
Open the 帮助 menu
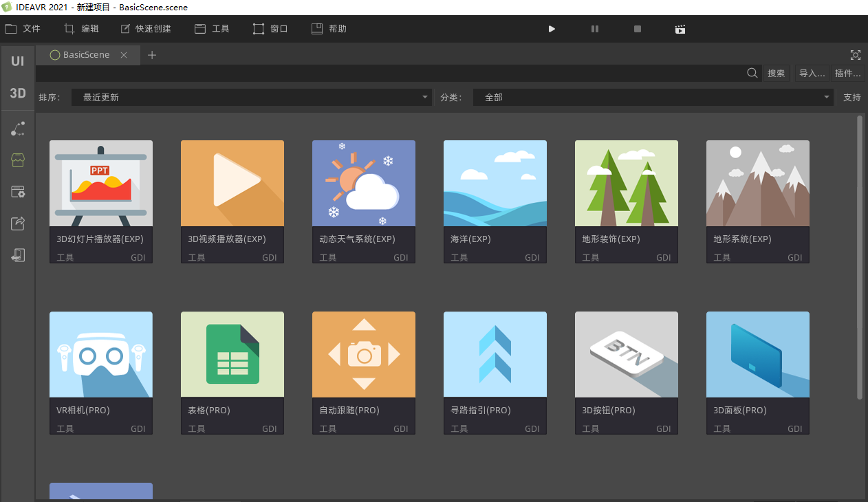click(329, 29)
